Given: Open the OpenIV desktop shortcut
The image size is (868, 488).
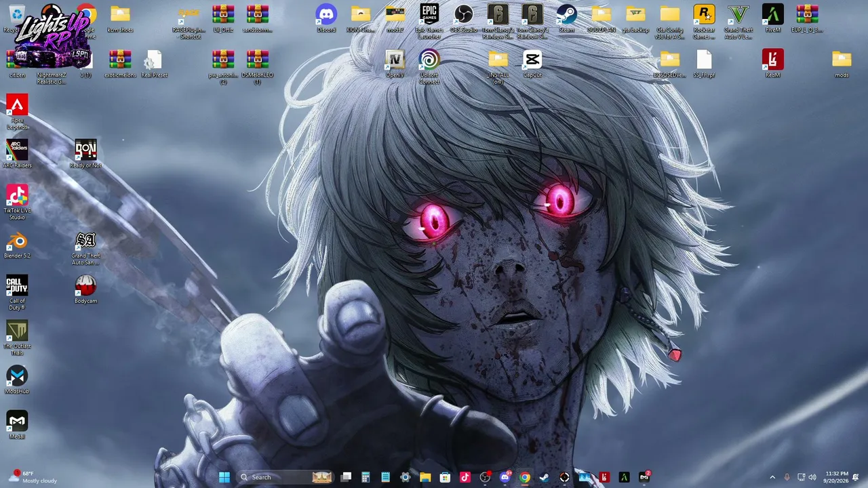Looking at the screenshot, I should (395, 64).
